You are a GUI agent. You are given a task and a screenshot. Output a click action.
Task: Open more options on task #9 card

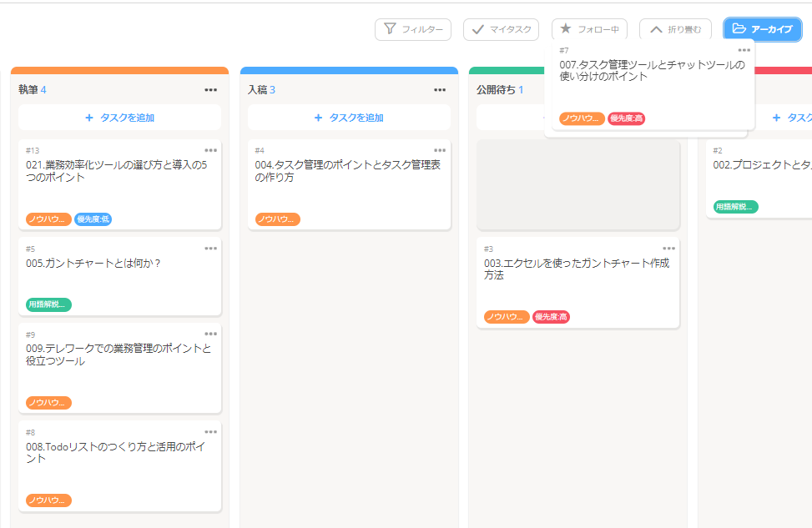211,334
